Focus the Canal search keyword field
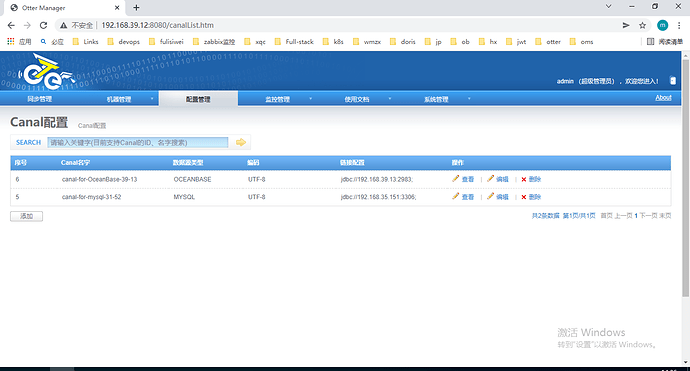 point(138,142)
